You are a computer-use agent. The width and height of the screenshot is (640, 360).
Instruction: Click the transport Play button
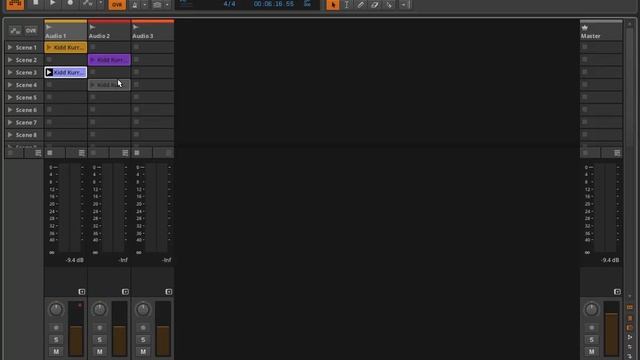pyautogui.click(x=53, y=3)
